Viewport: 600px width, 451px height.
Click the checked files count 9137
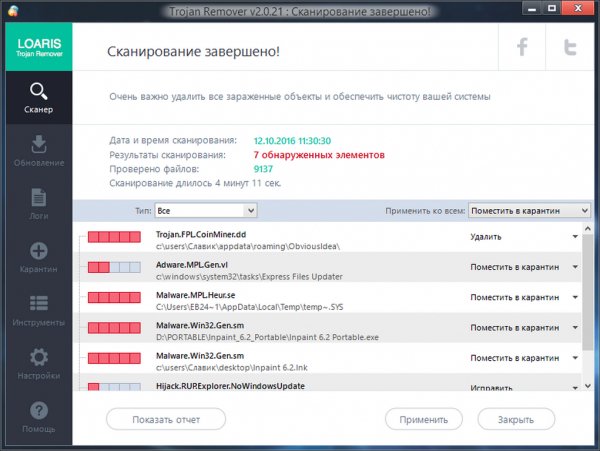click(263, 169)
